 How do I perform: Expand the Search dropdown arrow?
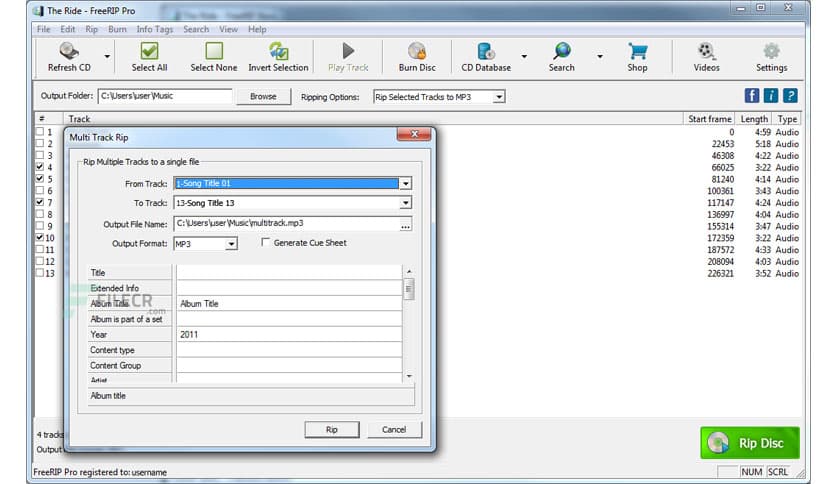click(600, 56)
